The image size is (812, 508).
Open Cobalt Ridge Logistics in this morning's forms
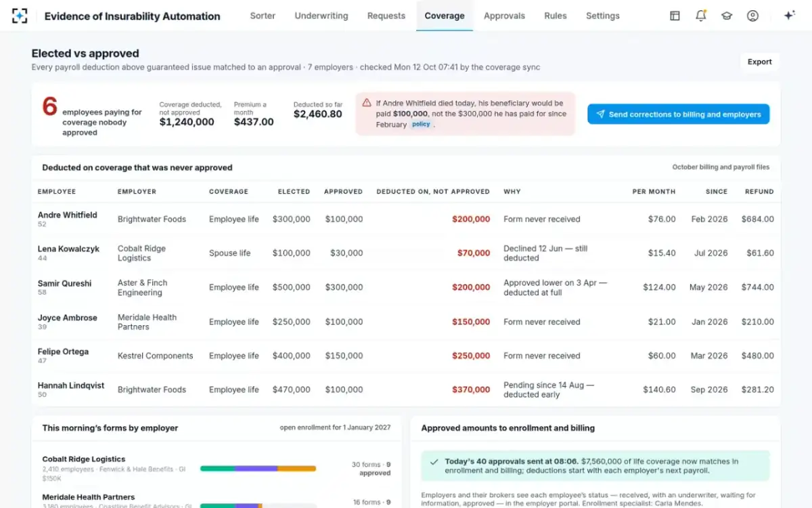(x=84, y=459)
